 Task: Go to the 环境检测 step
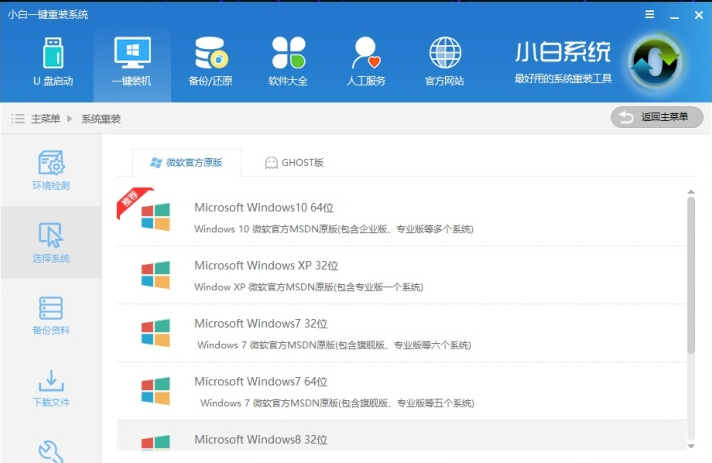[x=51, y=170]
